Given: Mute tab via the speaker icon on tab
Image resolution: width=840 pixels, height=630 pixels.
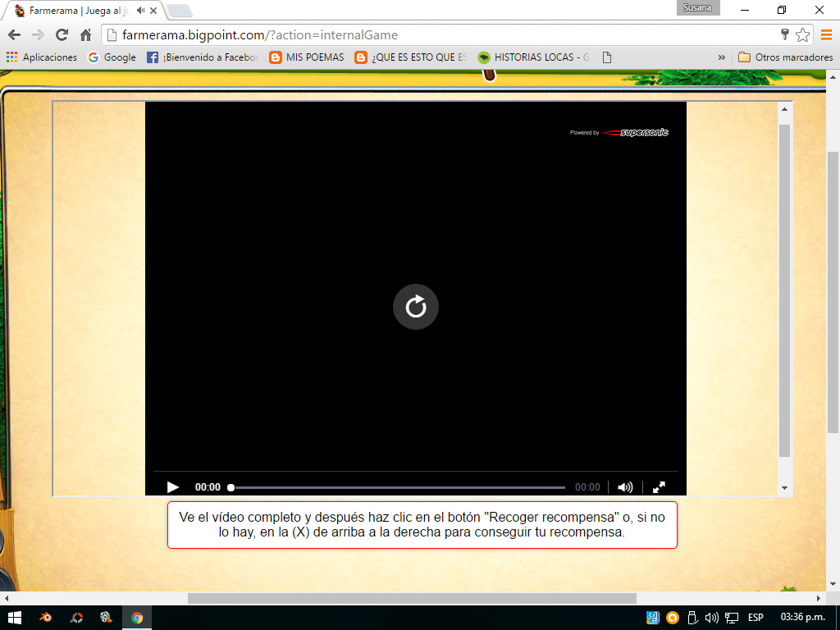Looking at the screenshot, I should click(140, 10).
